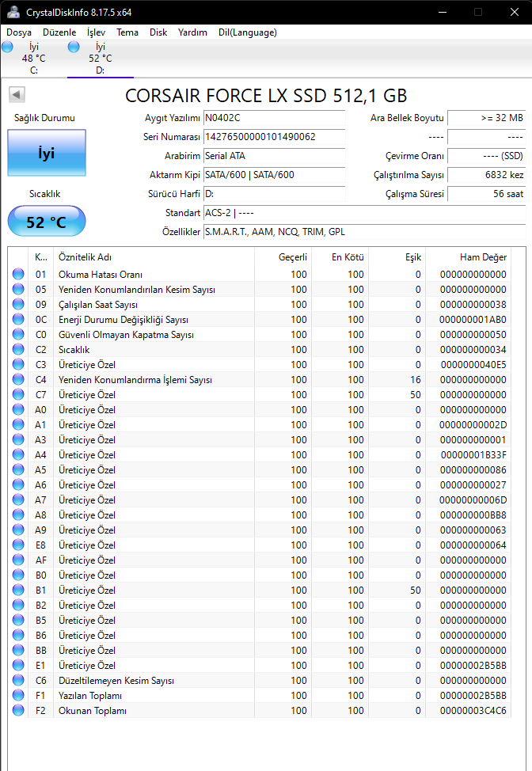Click status orb for attribute C2
532x771 pixels.
[18, 349]
